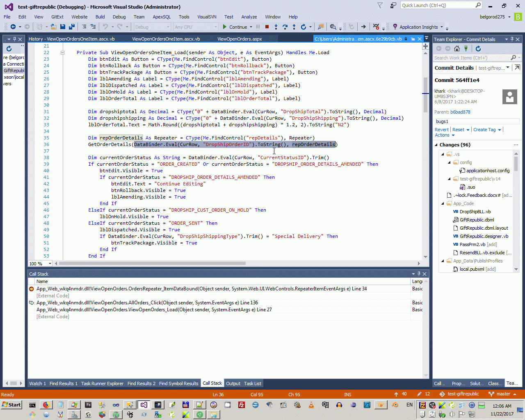Expand the Reset dropdown in Commit Details

click(x=468, y=130)
